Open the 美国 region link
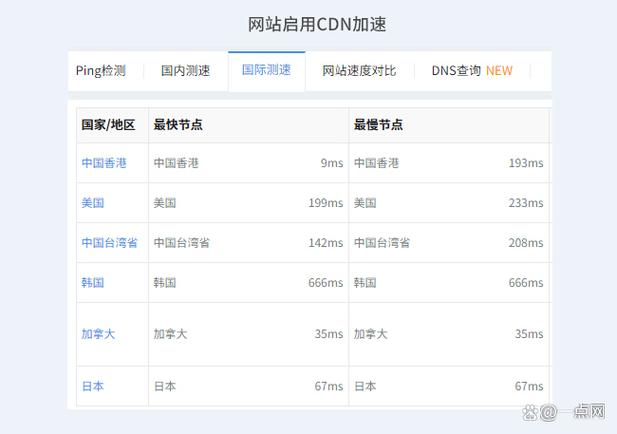 (93, 203)
